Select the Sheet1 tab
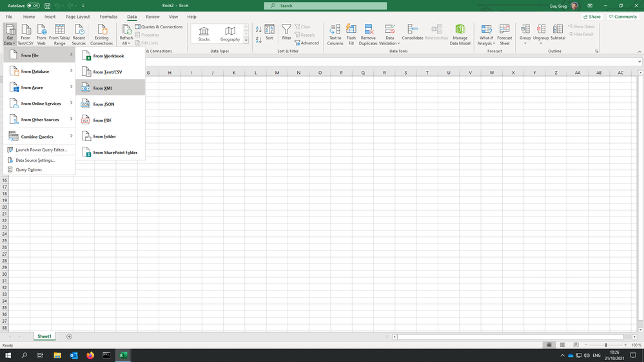 (44, 336)
